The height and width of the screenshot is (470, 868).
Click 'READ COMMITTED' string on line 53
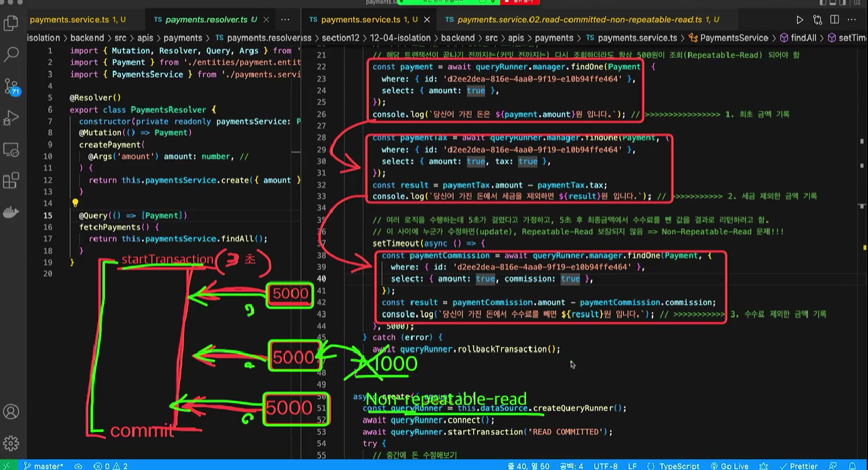point(566,432)
